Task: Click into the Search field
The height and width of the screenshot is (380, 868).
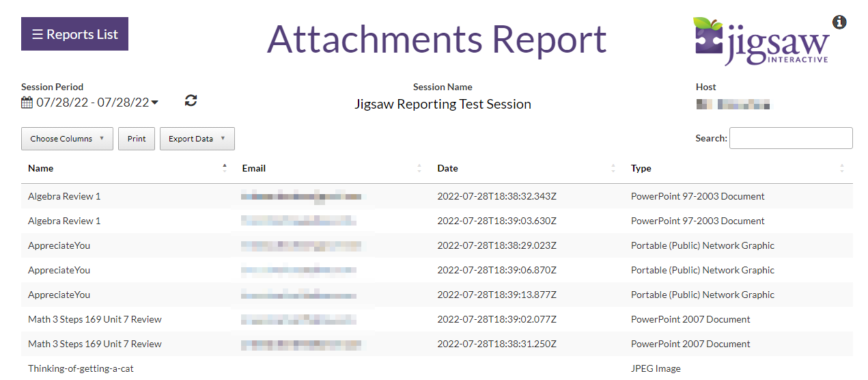Action: 790,138
